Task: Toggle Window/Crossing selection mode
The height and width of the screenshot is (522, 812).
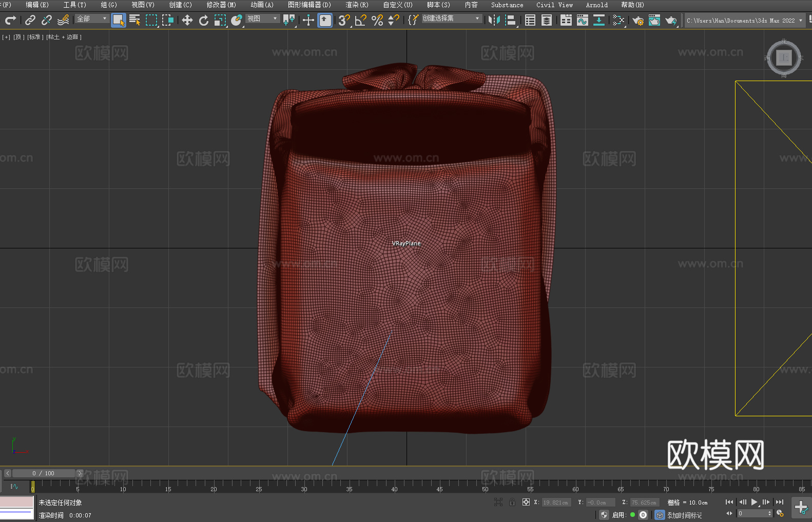Action: (x=168, y=20)
